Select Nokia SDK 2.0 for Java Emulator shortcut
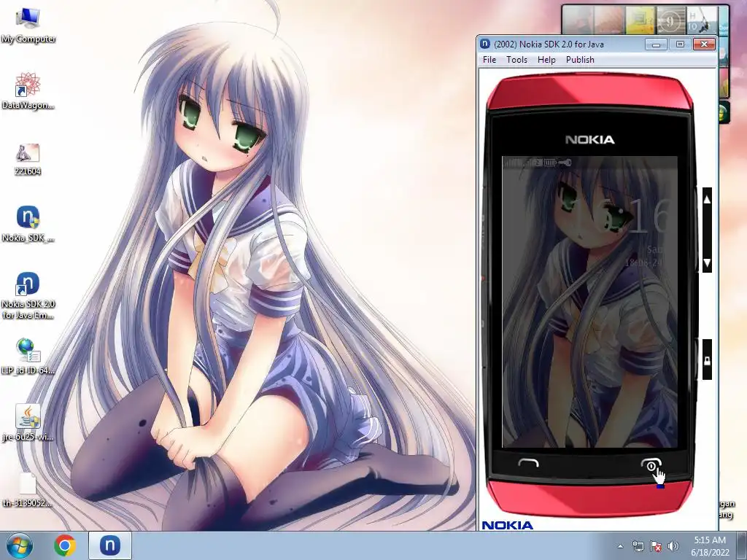 tap(28, 295)
